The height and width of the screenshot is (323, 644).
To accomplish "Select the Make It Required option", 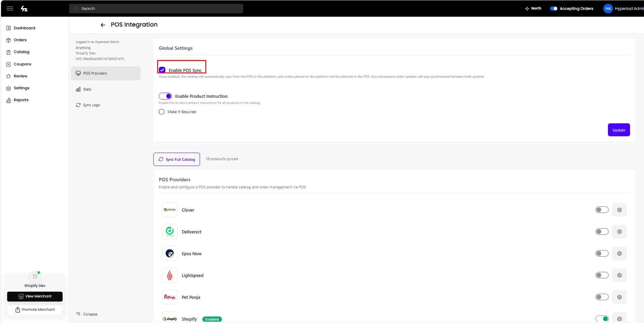I will point(162,112).
